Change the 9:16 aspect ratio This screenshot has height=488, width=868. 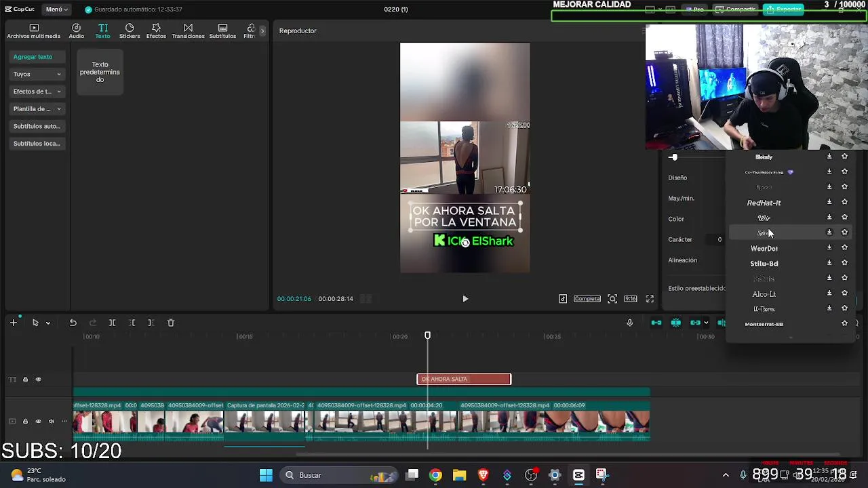631,299
